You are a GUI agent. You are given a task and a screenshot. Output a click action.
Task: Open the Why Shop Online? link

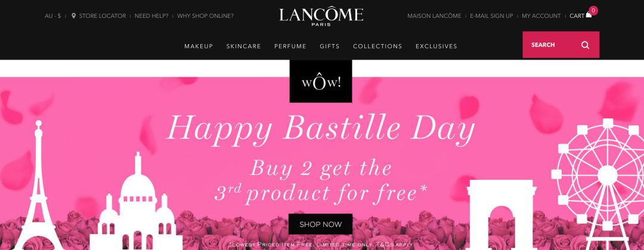(205, 16)
